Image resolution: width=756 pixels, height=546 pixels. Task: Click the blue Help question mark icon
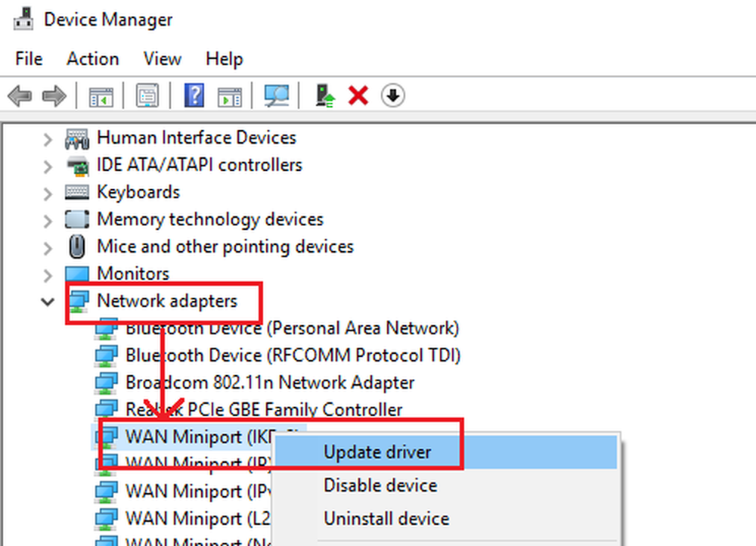[x=194, y=96]
